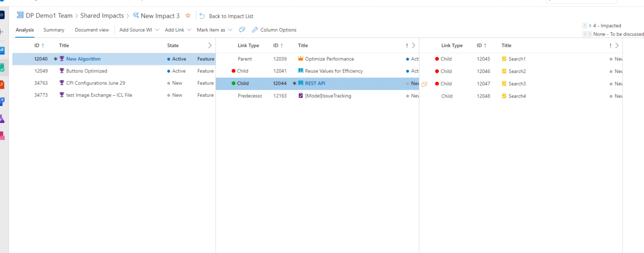Click the yellow icon beside Search1
This screenshot has width=644, height=253.
pos(504,59)
